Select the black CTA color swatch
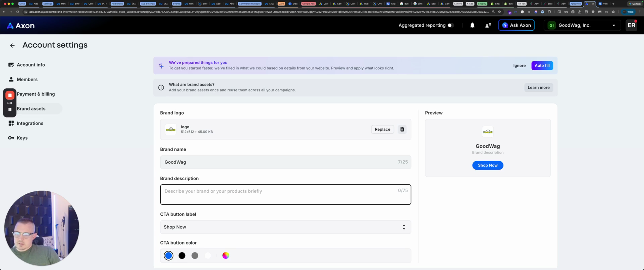The image size is (644, 270). (x=182, y=256)
